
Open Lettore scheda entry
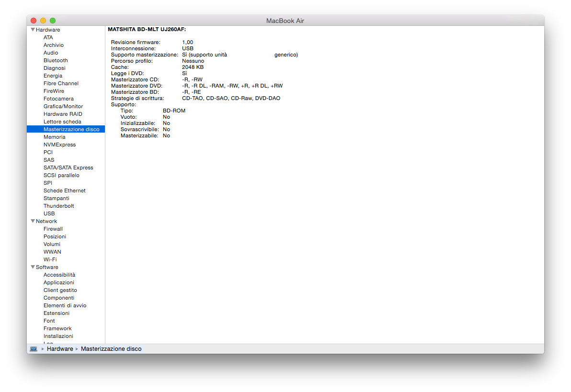(x=62, y=122)
